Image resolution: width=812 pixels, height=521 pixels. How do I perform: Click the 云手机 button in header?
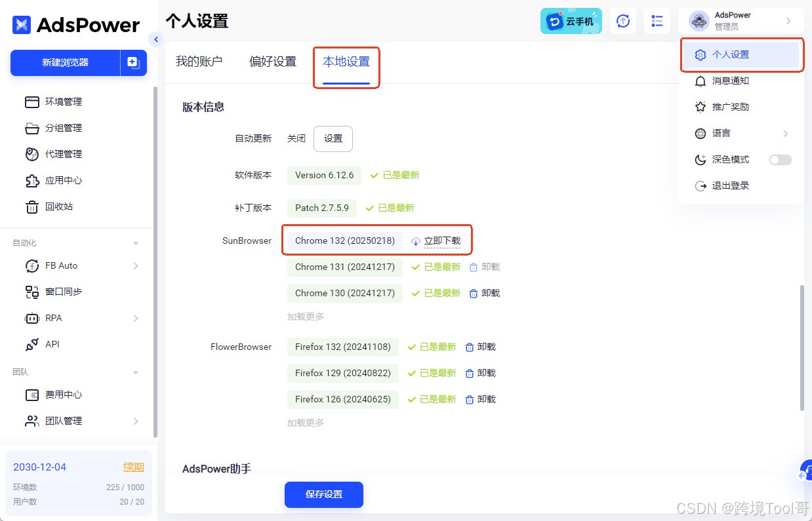click(x=571, y=21)
